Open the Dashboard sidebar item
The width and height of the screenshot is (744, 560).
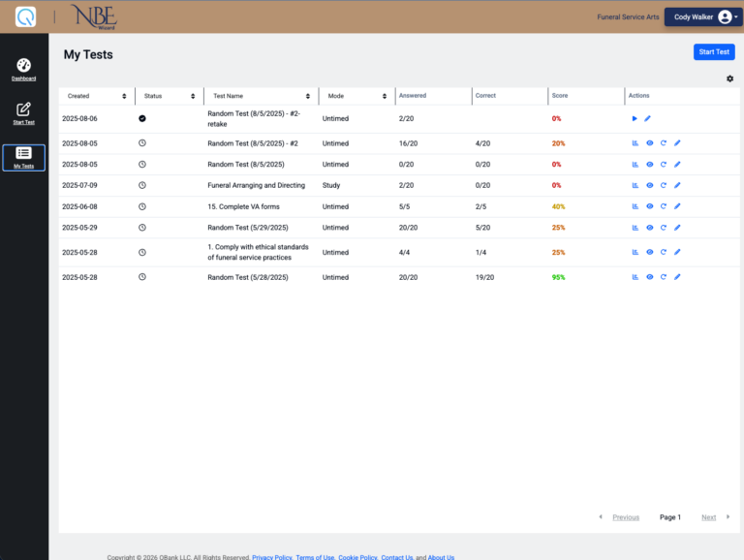click(x=23, y=70)
